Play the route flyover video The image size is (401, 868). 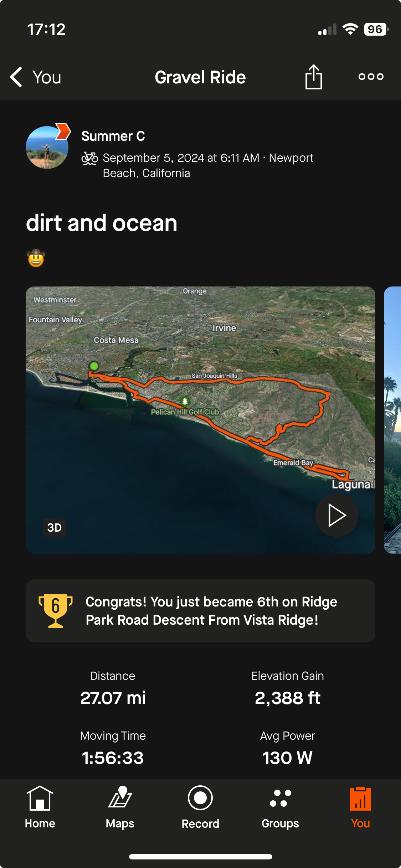[x=336, y=515]
